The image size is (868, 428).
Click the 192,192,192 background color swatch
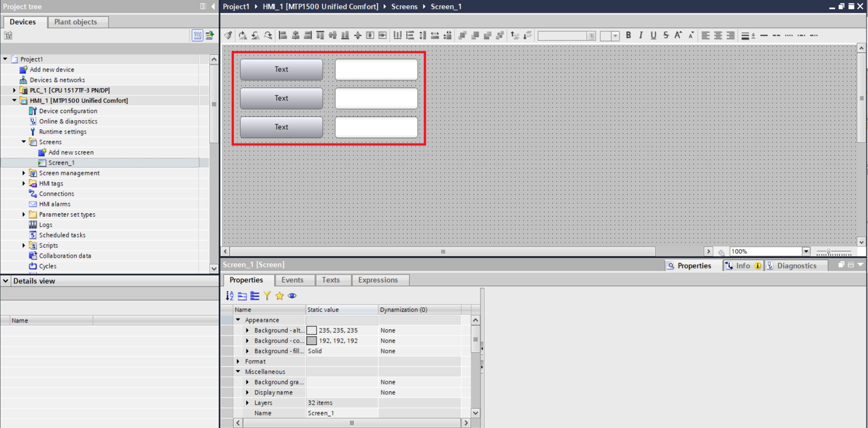coord(311,340)
